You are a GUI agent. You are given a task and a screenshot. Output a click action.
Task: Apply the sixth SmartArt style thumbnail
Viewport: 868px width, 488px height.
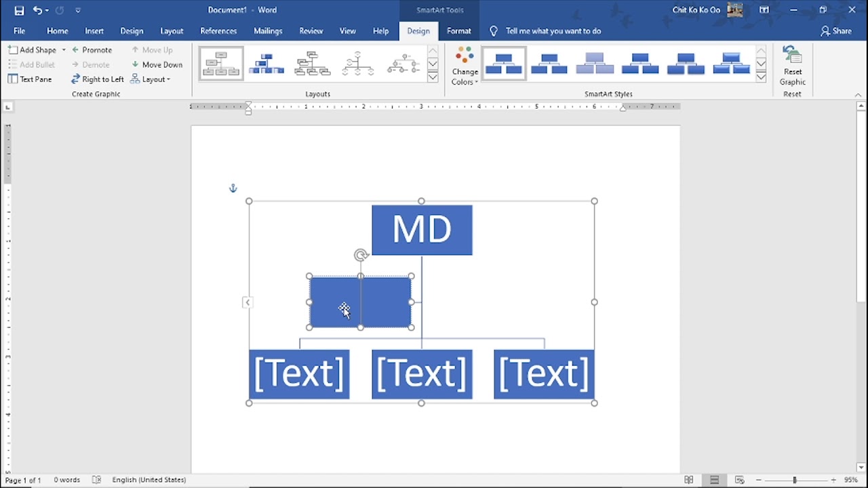point(731,64)
